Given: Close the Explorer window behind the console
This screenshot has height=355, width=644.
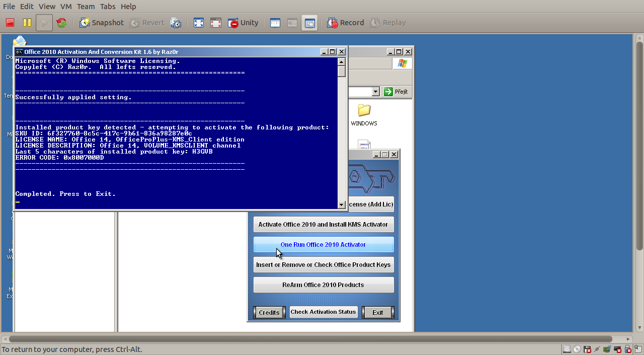Looking at the screenshot, I should click(408, 52).
